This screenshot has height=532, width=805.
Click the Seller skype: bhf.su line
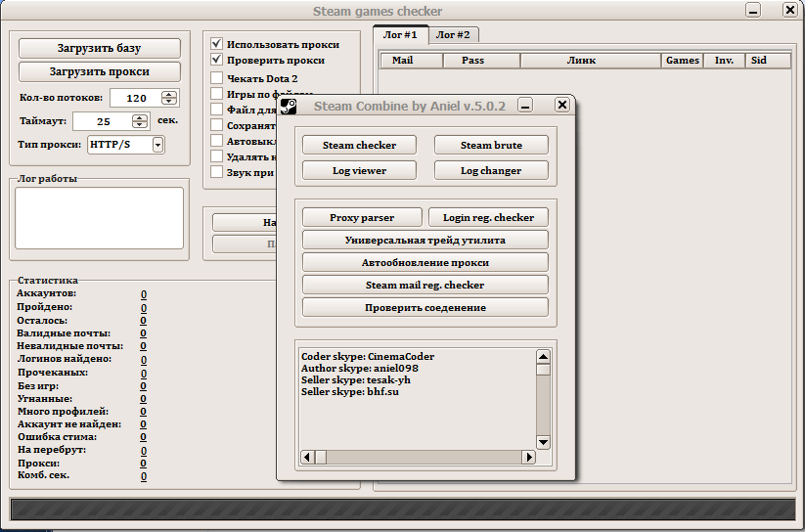349,392
